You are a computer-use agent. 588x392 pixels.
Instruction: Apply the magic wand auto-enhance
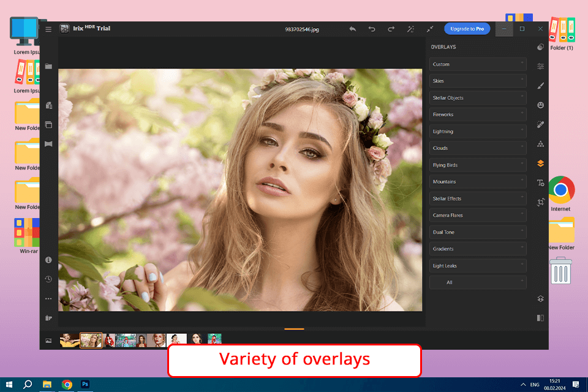coord(410,29)
